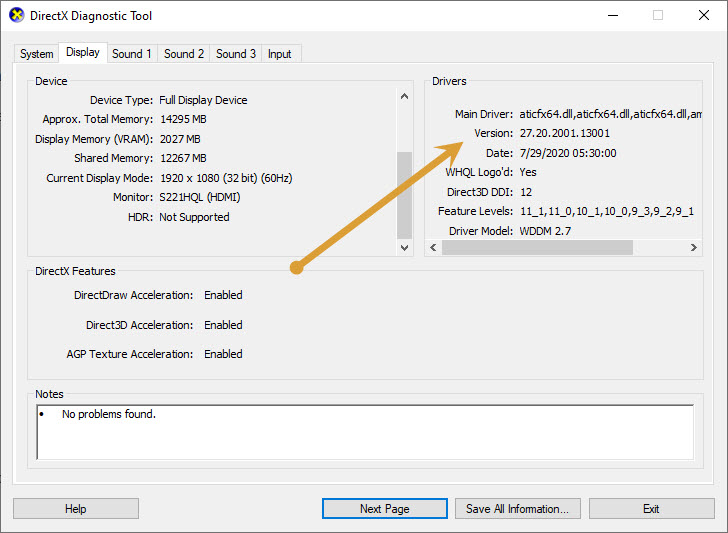Open the Sound 1 tab
Screen dimensions: 728x533
click(x=132, y=54)
